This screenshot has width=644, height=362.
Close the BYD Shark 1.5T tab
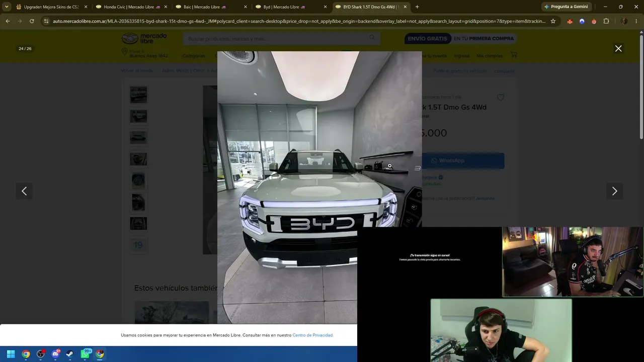[405, 7]
